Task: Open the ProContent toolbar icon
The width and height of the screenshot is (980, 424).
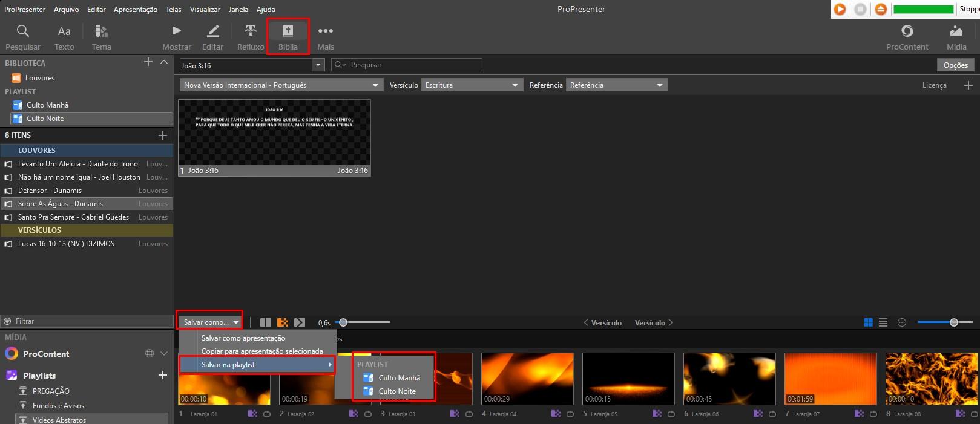Action: tap(907, 31)
